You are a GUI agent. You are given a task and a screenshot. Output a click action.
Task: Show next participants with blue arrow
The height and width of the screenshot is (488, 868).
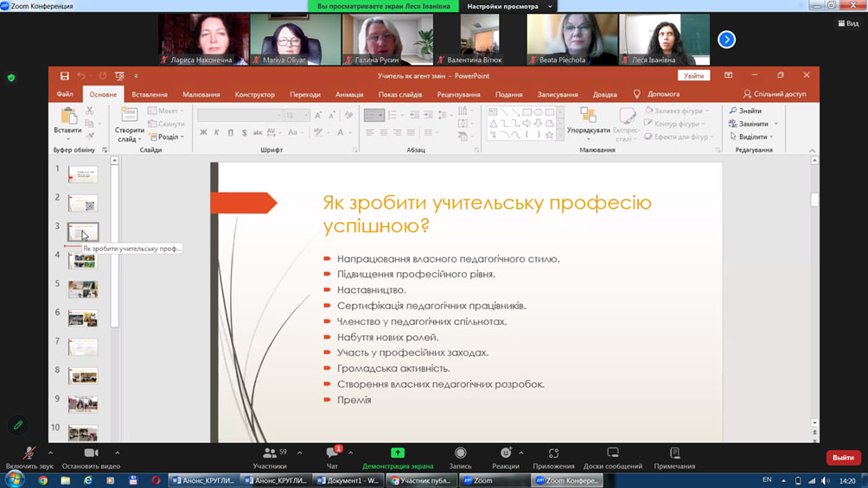[x=726, y=40]
